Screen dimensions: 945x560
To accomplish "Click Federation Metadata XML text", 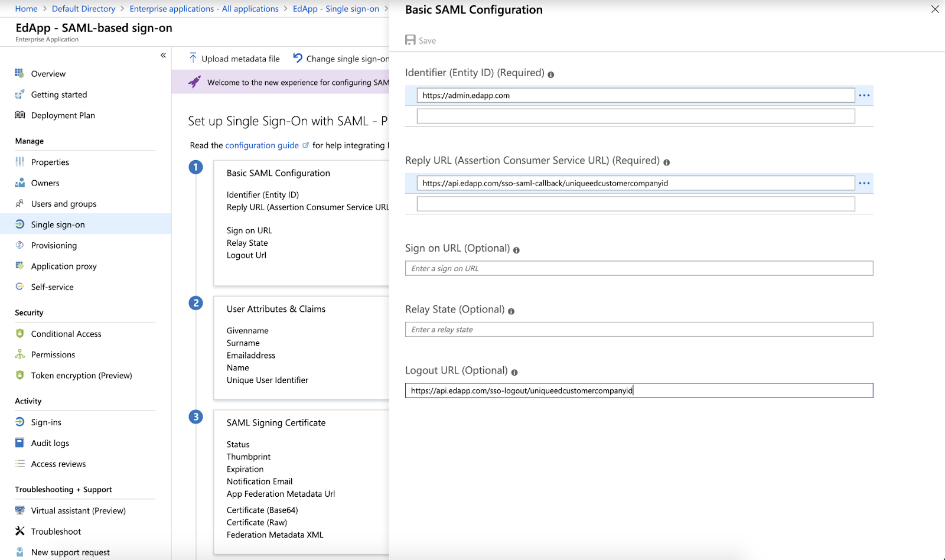I will coord(275,535).
